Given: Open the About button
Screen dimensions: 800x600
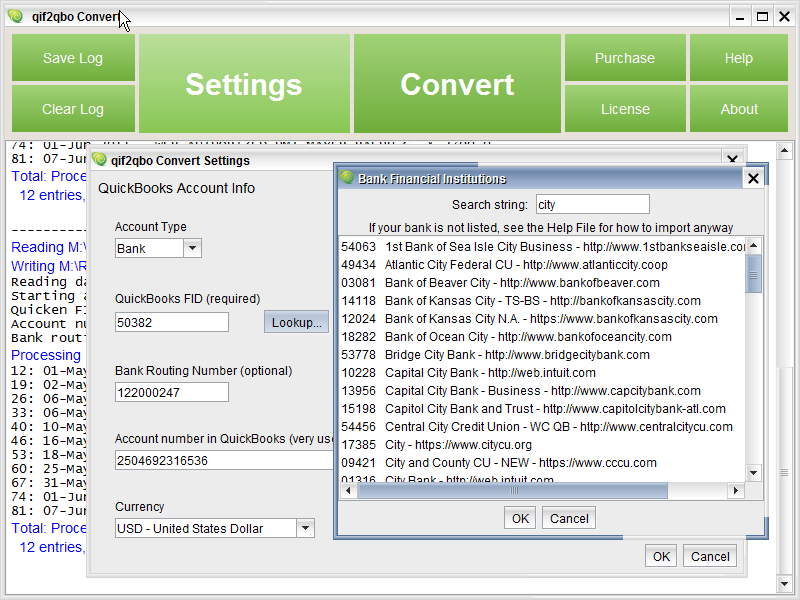Looking at the screenshot, I should tap(738, 109).
